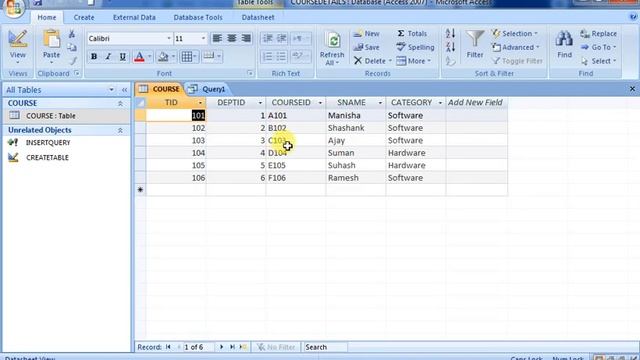Viewport: 640px width, 360px height.
Task: Sort ascending A to Z icon
Action: click(x=450, y=33)
